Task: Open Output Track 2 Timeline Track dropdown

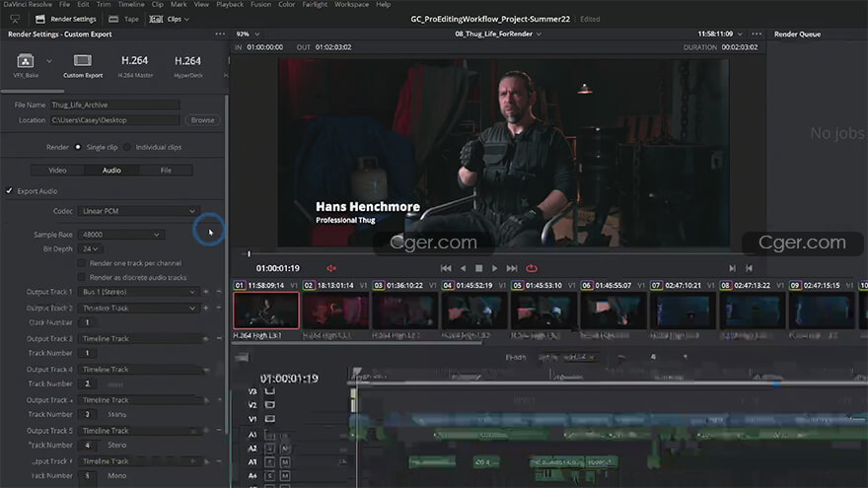Action: click(x=138, y=308)
